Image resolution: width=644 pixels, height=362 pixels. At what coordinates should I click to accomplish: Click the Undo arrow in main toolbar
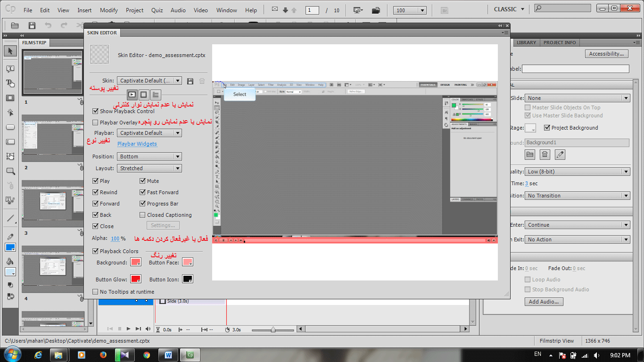48,25
